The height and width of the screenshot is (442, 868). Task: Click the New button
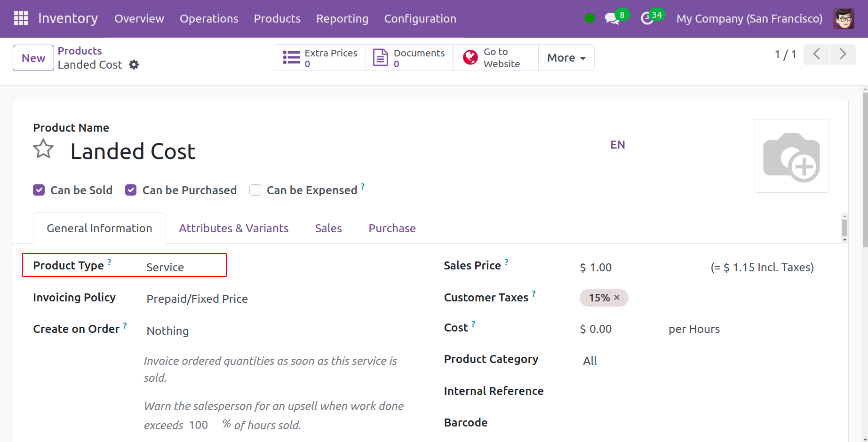(x=33, y=58)
